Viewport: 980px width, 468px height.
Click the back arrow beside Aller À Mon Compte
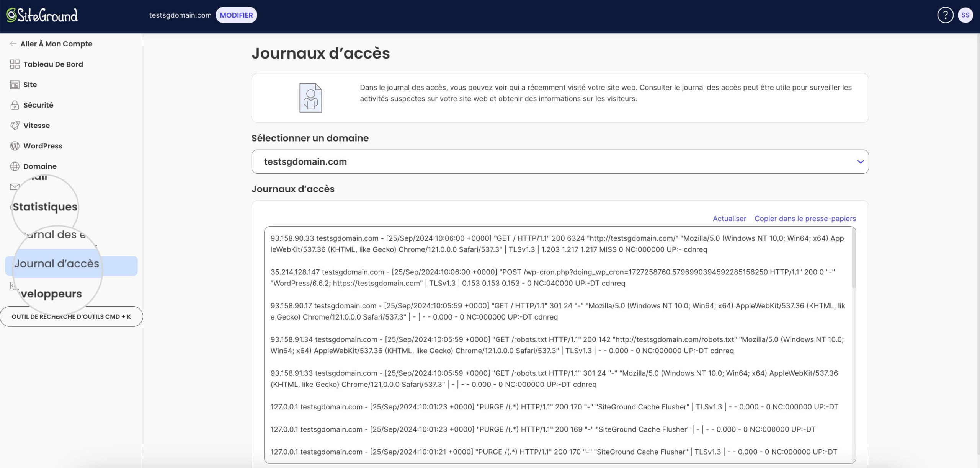coord(13,44)
